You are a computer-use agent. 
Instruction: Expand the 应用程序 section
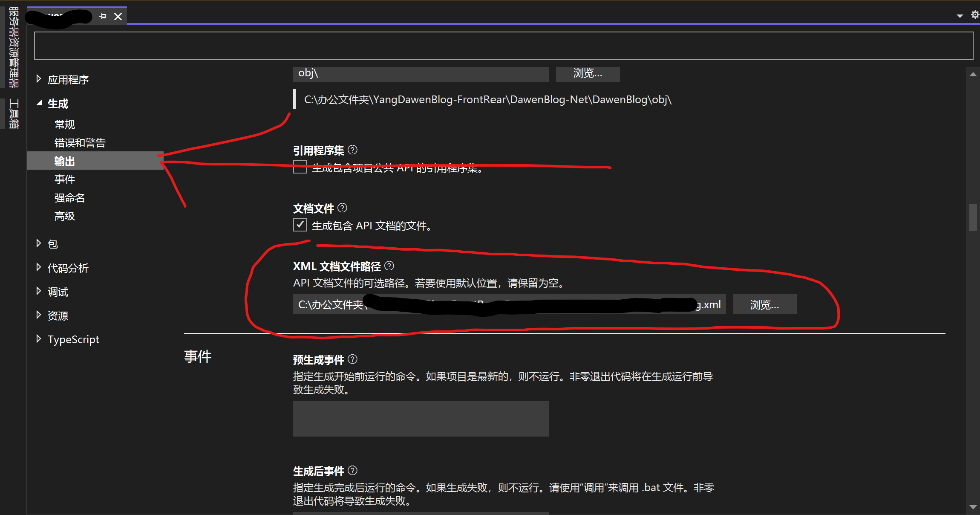39,79
